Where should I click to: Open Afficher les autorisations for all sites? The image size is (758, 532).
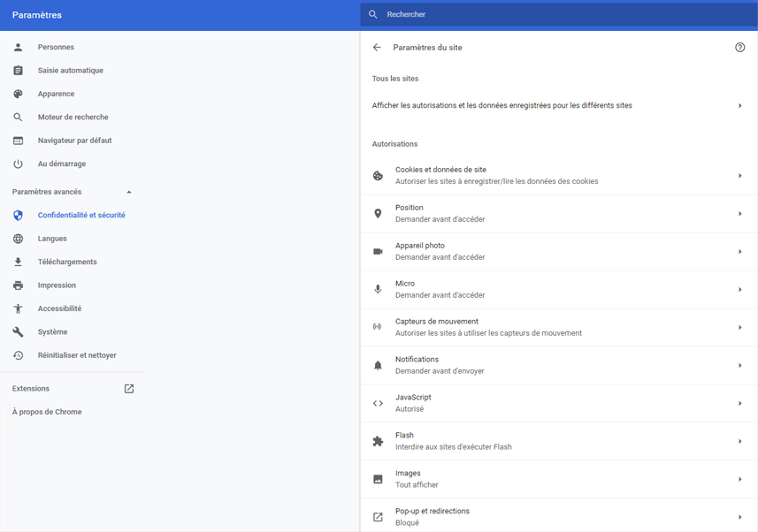click(557, 105)
